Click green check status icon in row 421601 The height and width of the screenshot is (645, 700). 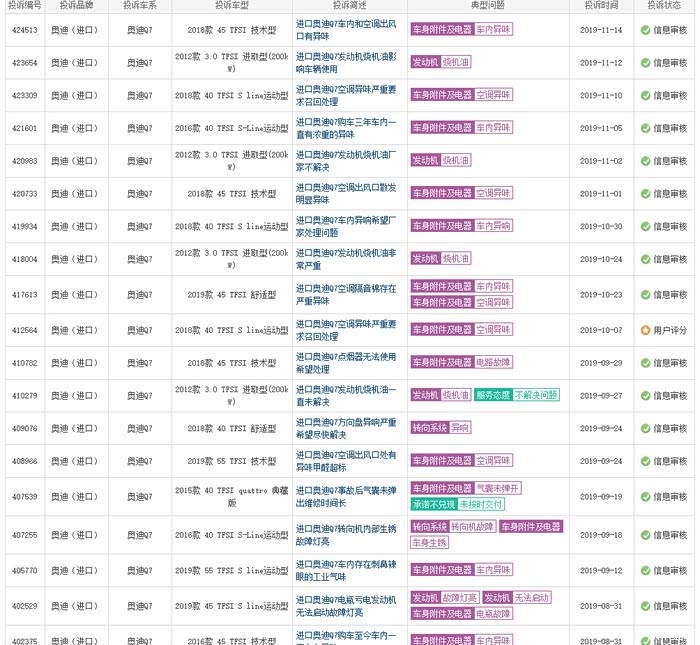coord(645,128)
